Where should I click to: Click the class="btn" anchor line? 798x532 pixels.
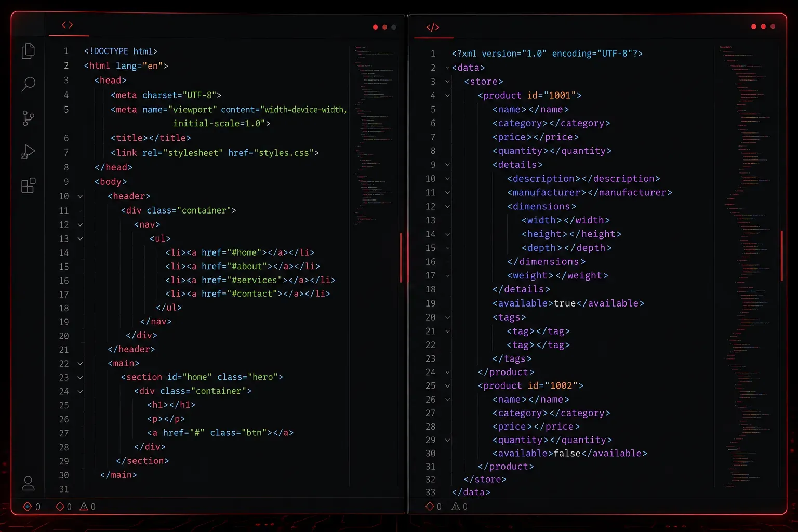[220, 433]
